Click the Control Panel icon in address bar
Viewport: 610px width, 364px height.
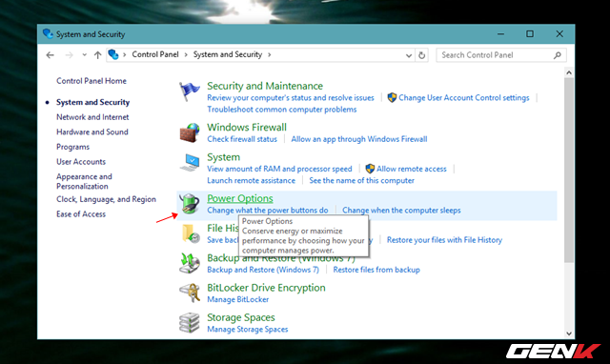point(113,54)
